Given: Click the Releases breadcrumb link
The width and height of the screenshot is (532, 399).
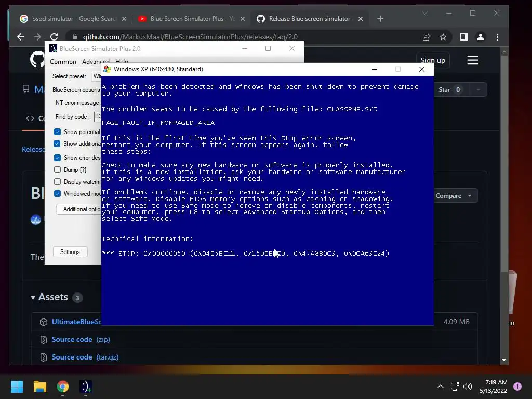Looking at the screenshot, I should pos(33,149).
